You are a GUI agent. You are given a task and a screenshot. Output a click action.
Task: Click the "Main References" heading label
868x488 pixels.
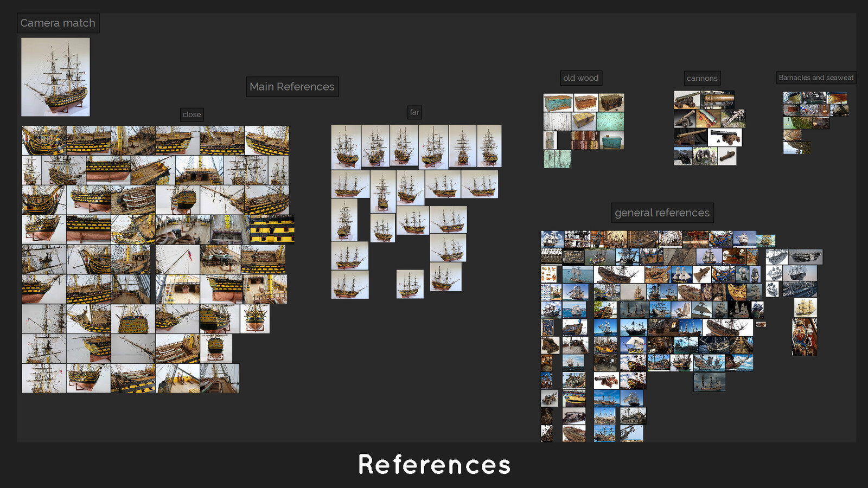(292, 87)
